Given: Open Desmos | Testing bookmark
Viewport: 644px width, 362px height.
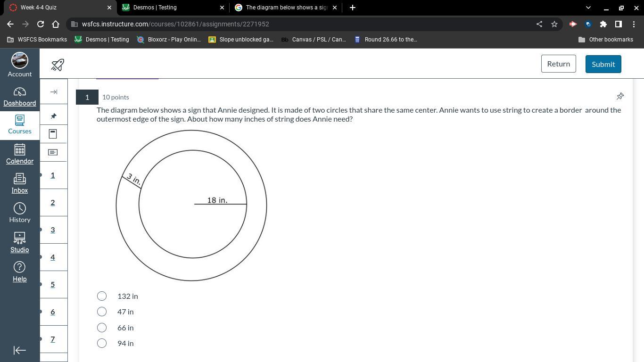Looking at the screenshot, I should (102, 40).
